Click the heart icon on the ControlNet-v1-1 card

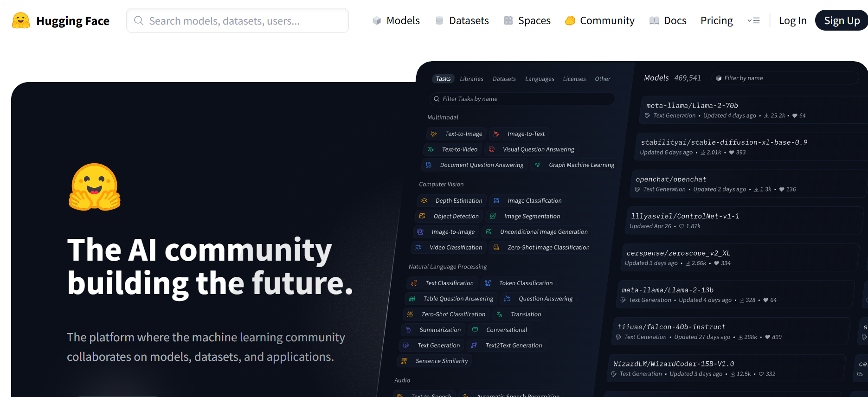[x=682, y=226]
